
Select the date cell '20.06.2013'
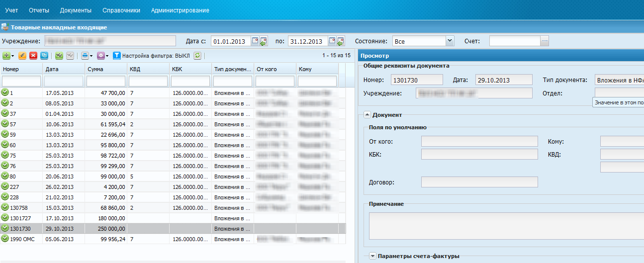[63, 176]
